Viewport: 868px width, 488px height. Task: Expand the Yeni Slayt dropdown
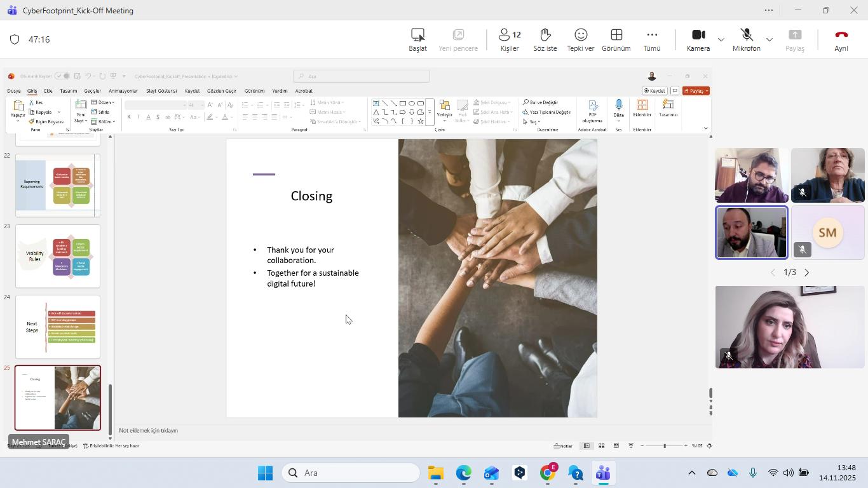[x=86, y=121]
